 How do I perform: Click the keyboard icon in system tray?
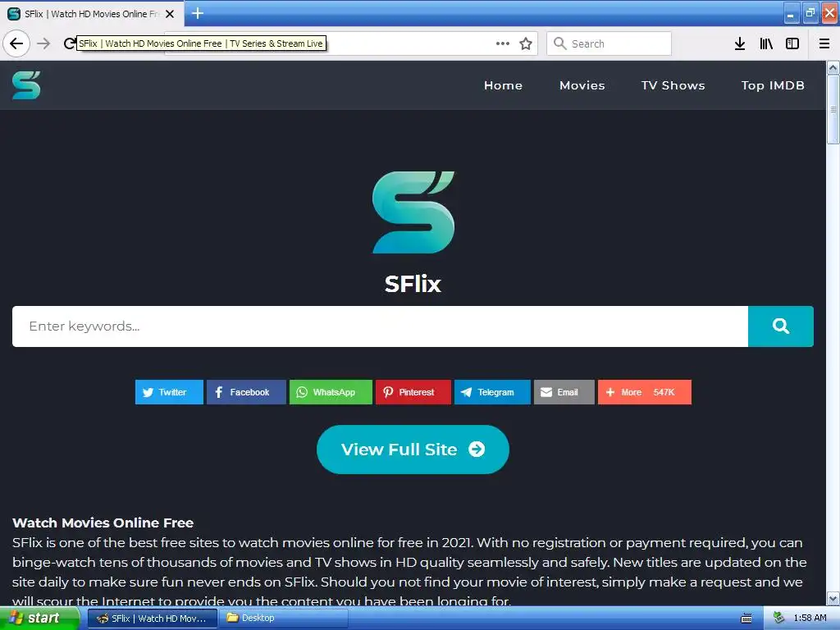746,619
